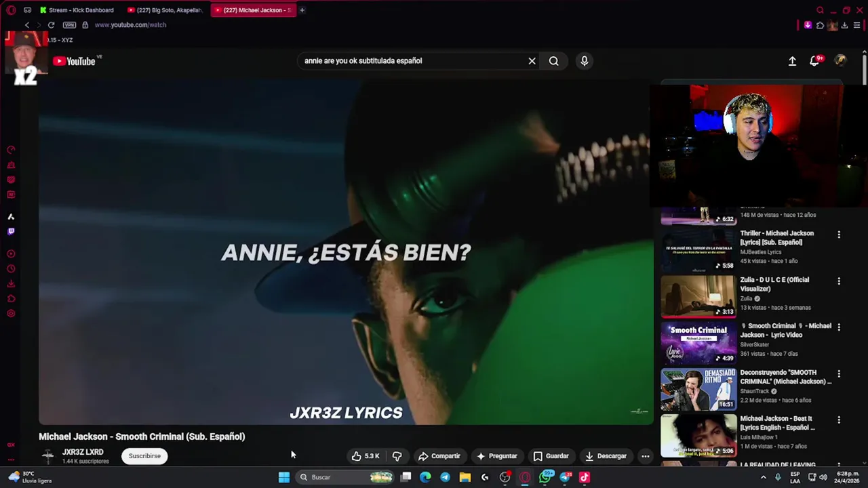Open Opera sidebar history clock icon
This screenshot has height=488, width=868.
[x=11, y=269]
